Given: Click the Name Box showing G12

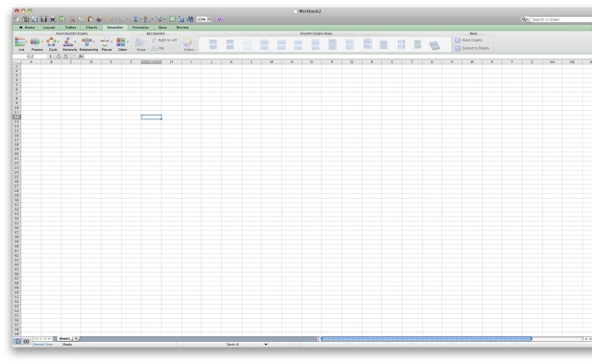Looking at the screenshot, I should (x=31, y=56).
